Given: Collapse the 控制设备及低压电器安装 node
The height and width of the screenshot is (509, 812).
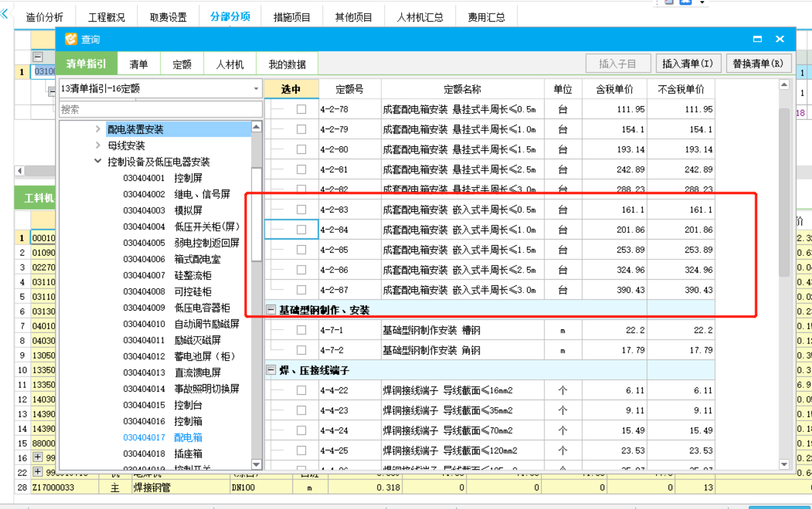Looking at the screenshot, I should point(98,161).
